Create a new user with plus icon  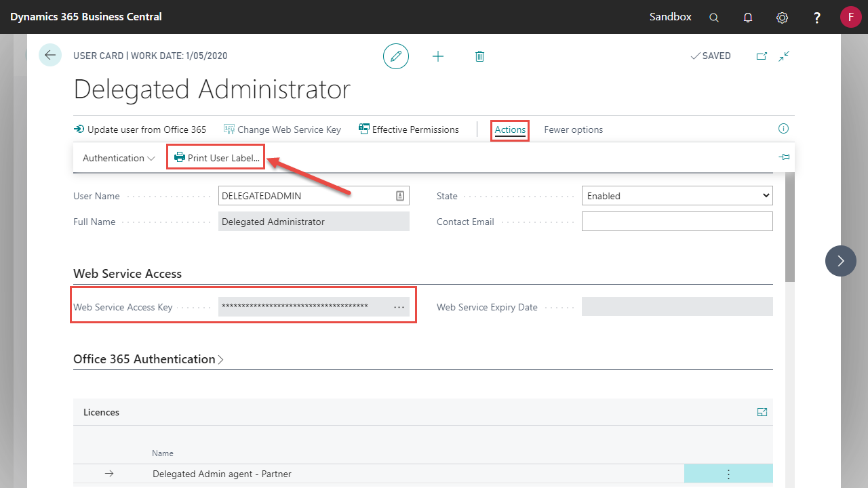point(438,56)
